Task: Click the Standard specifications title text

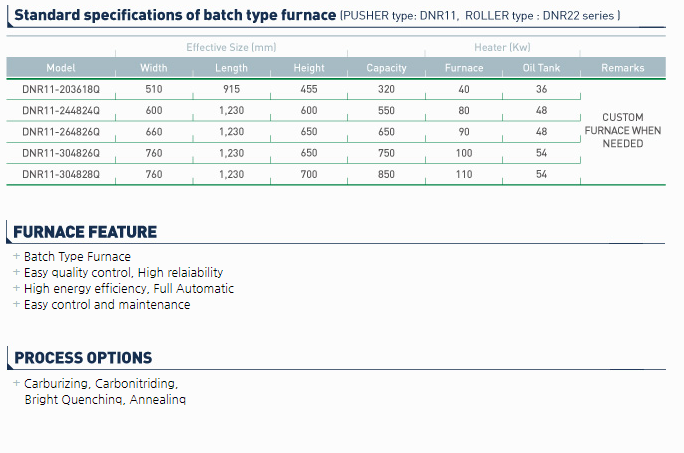Action: [175, 15]
